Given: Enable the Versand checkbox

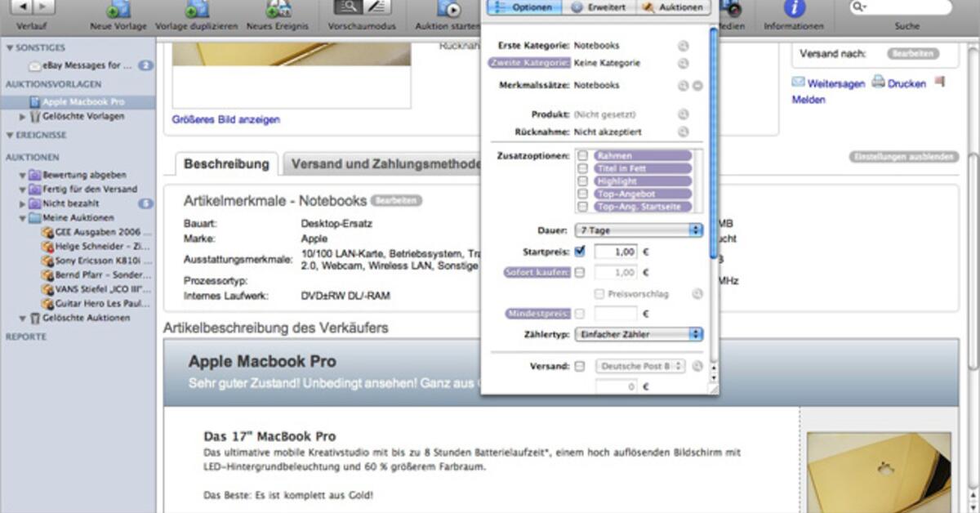Looking at the screenshot, I should tap(580, 367).
